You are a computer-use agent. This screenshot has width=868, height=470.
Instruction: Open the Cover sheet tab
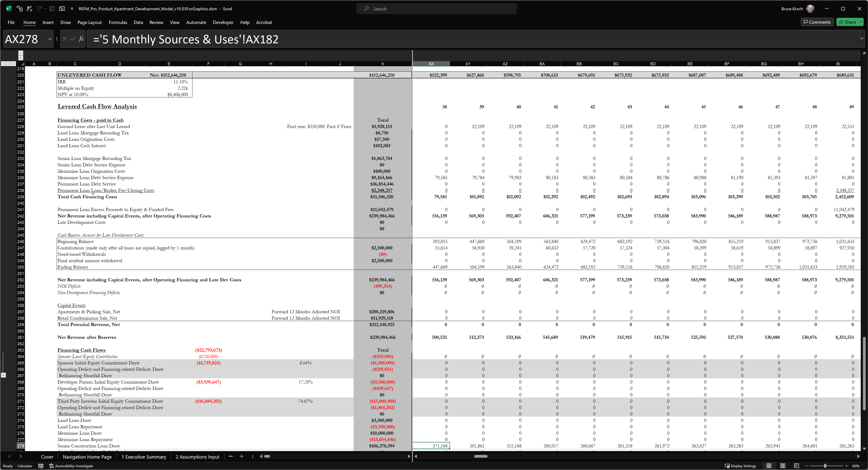tap(47, 457)
